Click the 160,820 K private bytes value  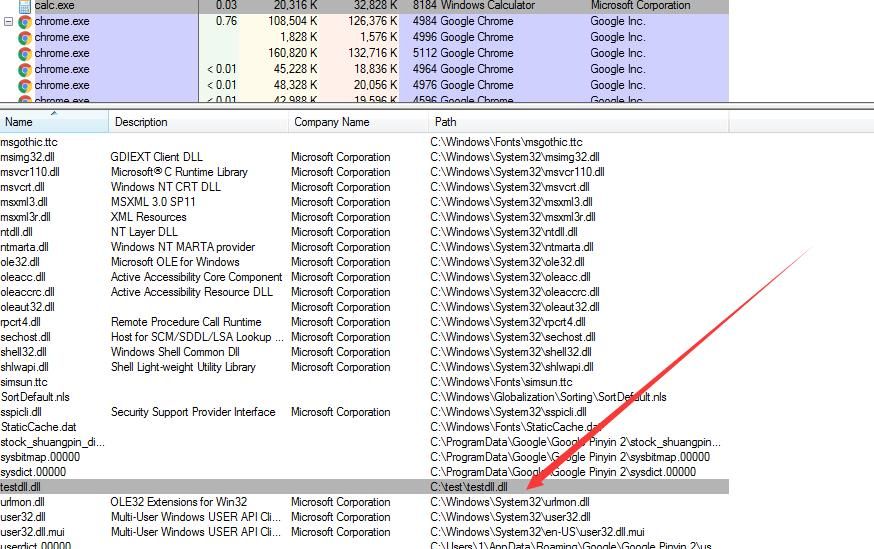[293, 54]
